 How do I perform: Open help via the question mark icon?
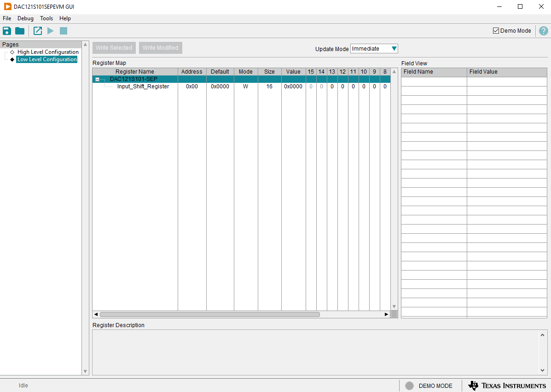click(544, 30)
